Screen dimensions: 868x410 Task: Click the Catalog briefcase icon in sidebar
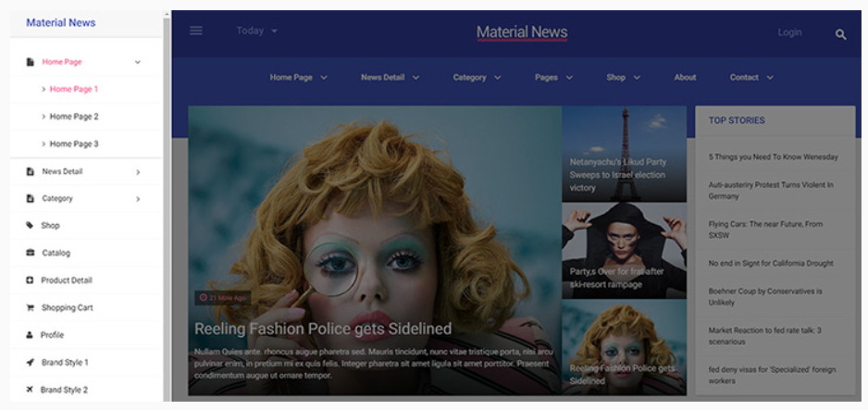[x=30, y=253]
